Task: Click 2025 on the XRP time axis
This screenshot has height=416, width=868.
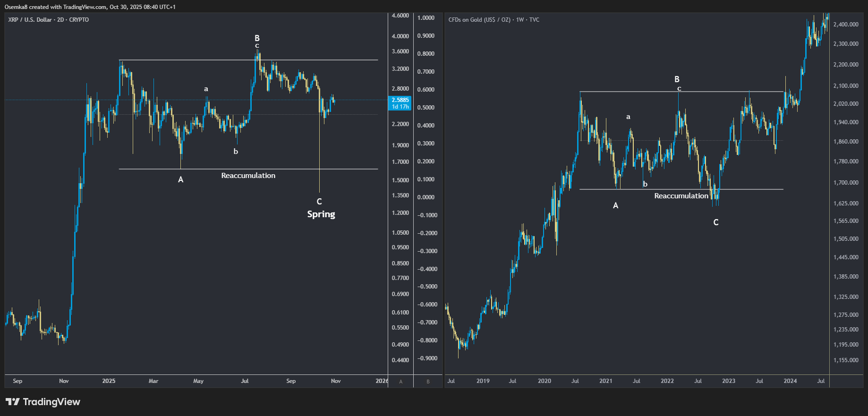Action: 109,381
